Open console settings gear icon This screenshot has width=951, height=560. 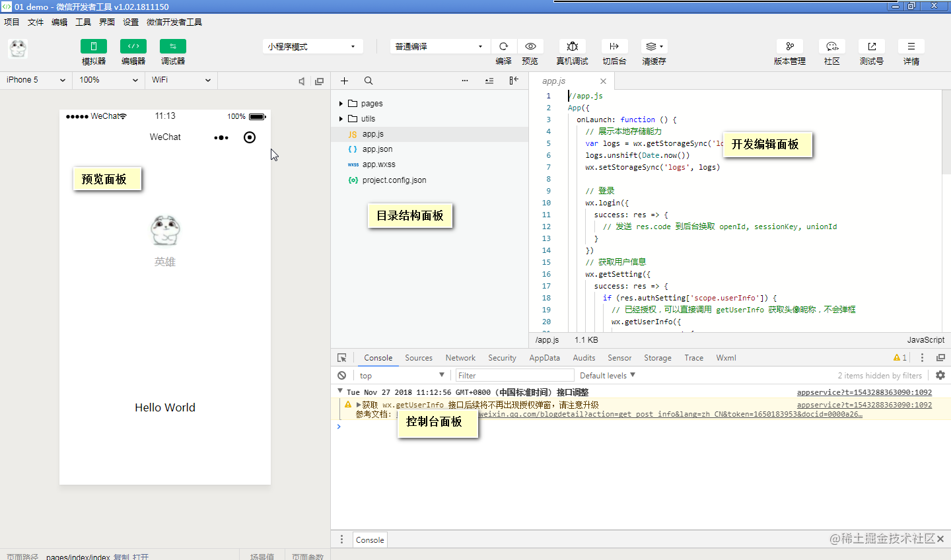[x=940, y=375]
